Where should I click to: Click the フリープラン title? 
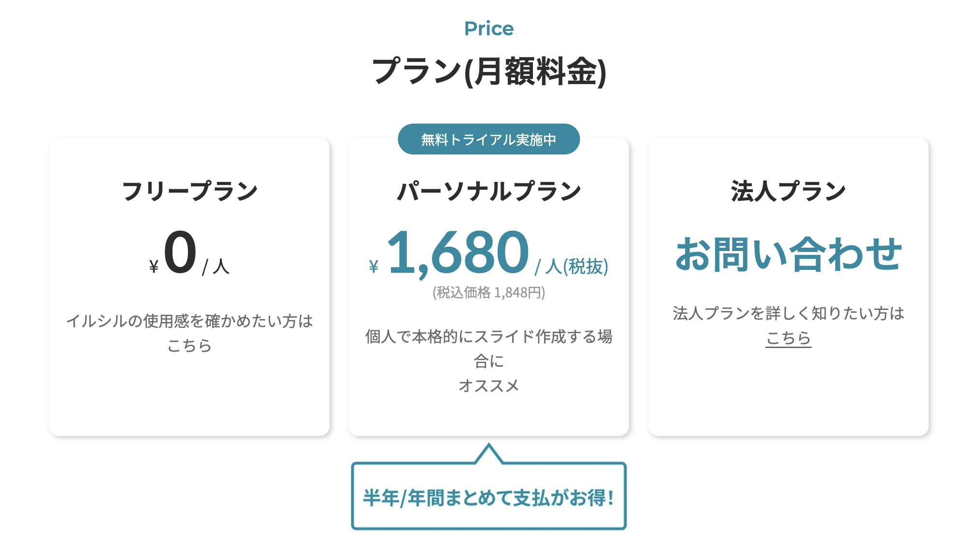click(190, 190)
